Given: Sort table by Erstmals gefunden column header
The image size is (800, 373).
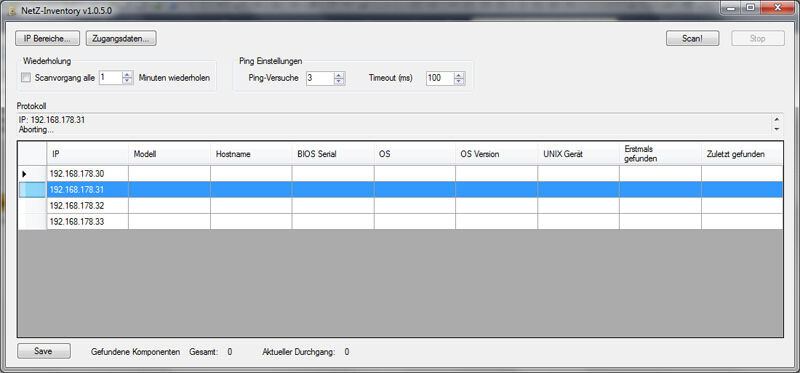Looking at the screenshot, I should (x=660, y=154).
